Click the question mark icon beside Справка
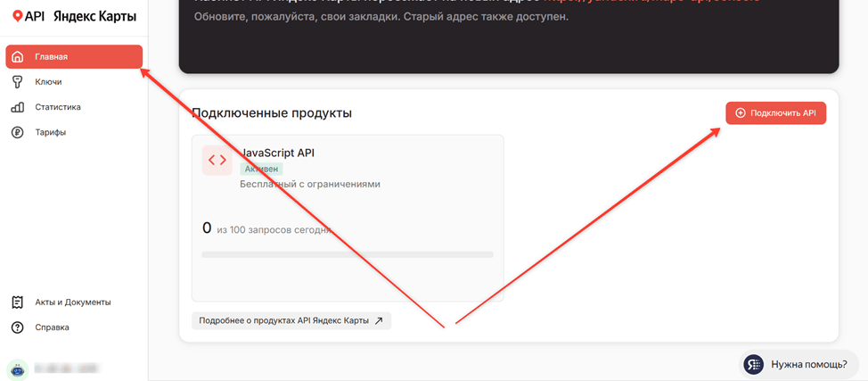Viewport: 868px width, 381px height. coord(18,327)
